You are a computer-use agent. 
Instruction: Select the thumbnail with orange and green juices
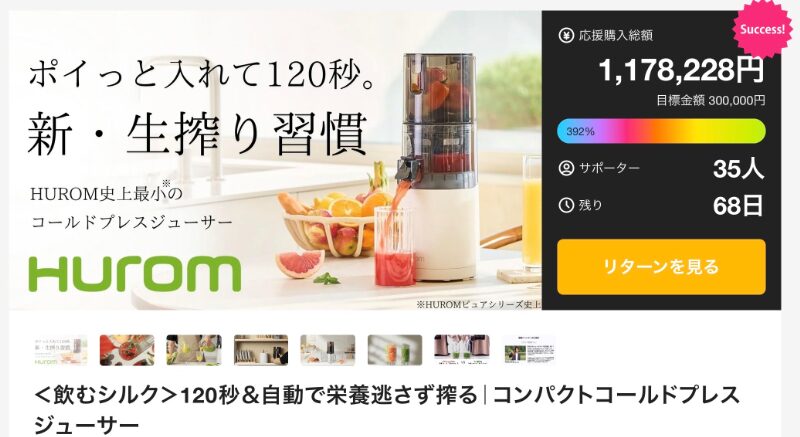395,350
